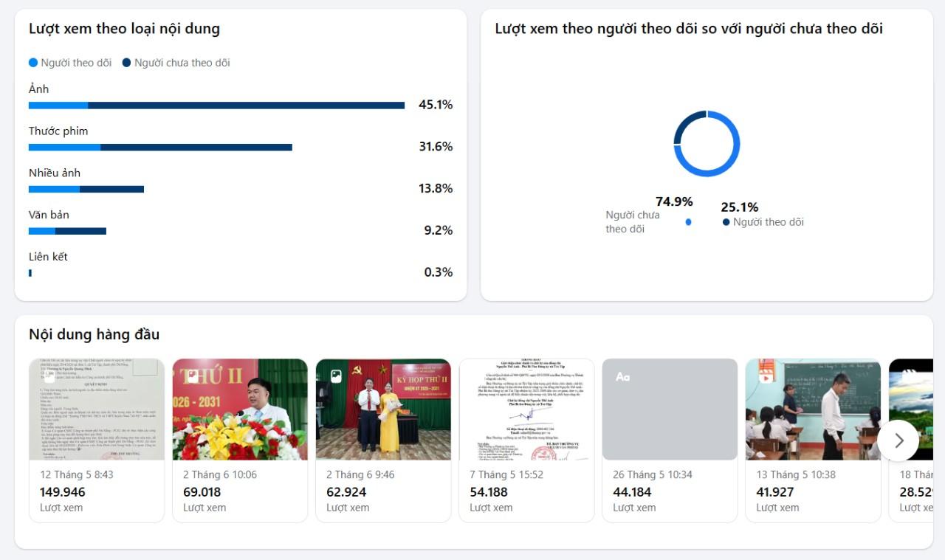Click the Ảnh bar showing 45.1%
The image size is (945, 560).
(x=216, y=106)
